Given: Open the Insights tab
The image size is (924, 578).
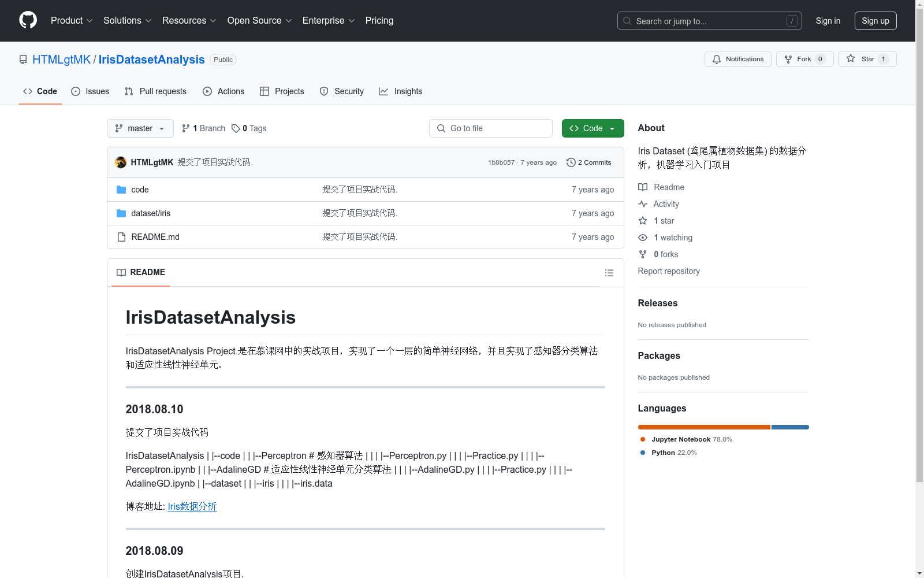Looking at the screenshot, I should pyautogui.click(x=401, y=91).
